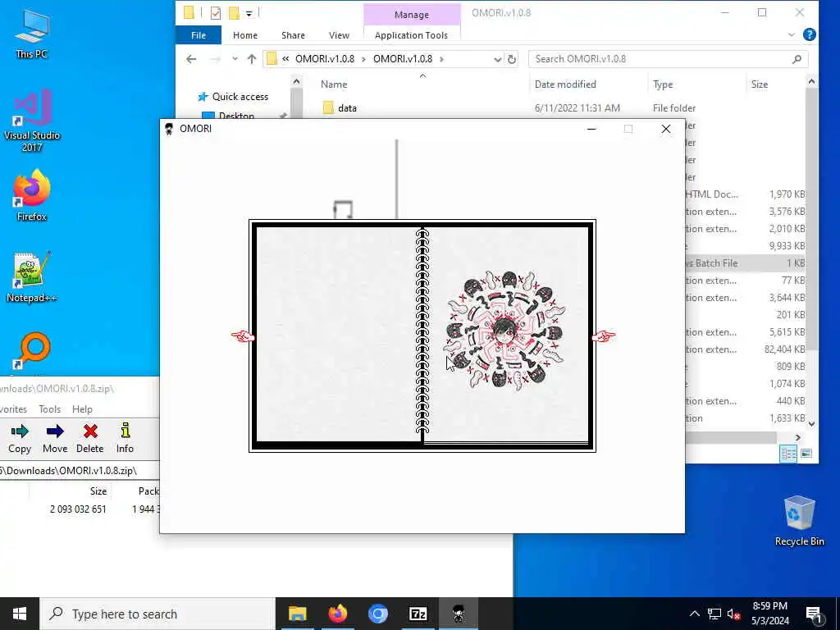The height and width of the screenshot is (630, 840).
Task: Open the Share ribbon tab in Explorer
Action: [x=293, y=34]
